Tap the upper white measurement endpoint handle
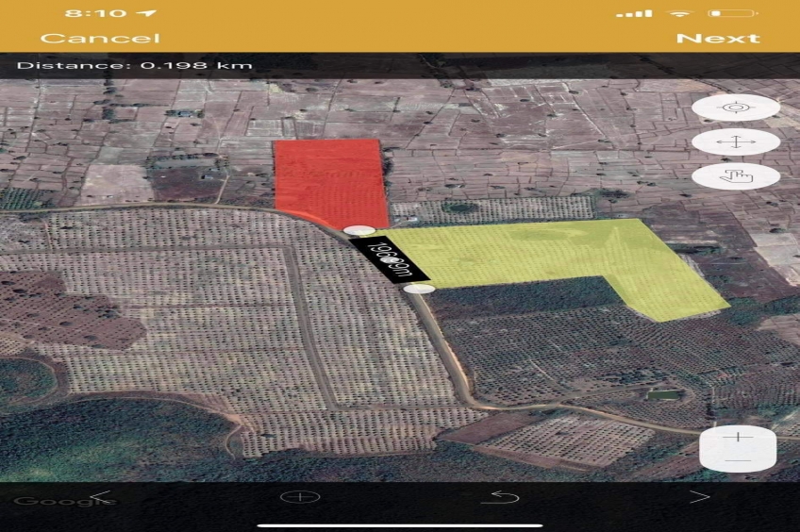 click(x=358, y=230)
